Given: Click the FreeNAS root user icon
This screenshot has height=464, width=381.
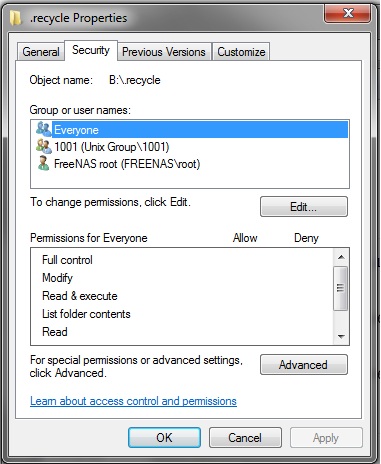Looking at the screenshot, I should pyautogui.click(x=43, y=163).
